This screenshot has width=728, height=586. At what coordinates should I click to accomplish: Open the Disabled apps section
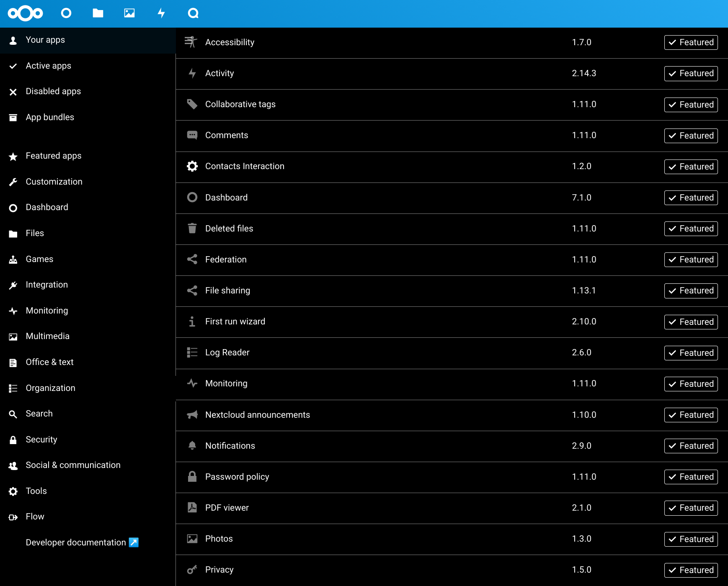tap(53, 91)
